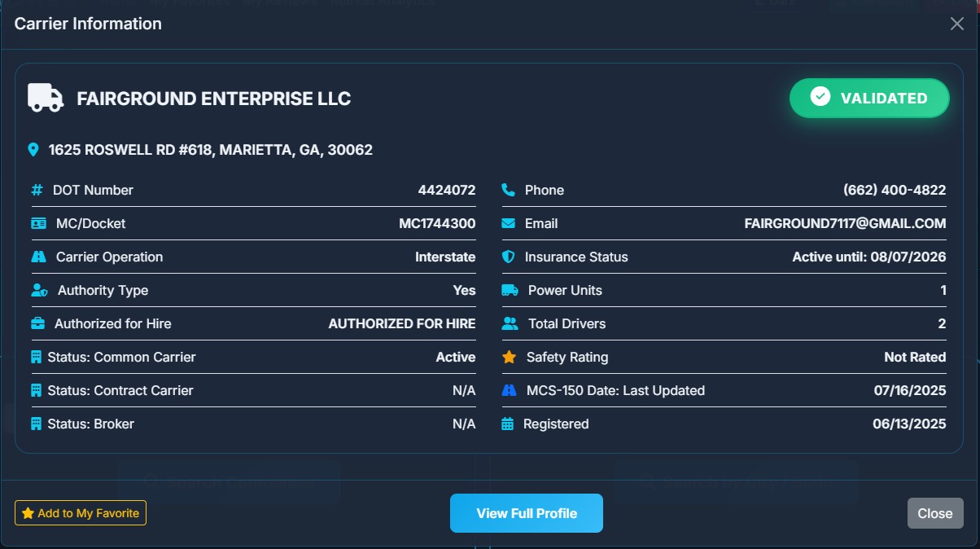Click the truck icon beside company name
This screenshot has width=980, height=549.
pos(46,98)
